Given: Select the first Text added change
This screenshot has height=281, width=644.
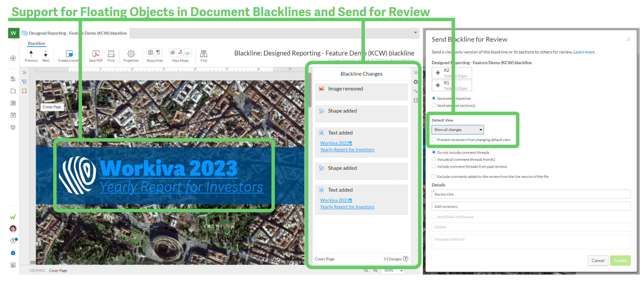Looking at the screenshot, I should point(361,142).
